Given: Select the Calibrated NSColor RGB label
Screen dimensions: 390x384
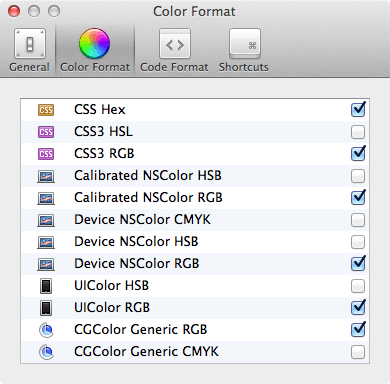Looking at the screenshot, I should tap(148, 198).
